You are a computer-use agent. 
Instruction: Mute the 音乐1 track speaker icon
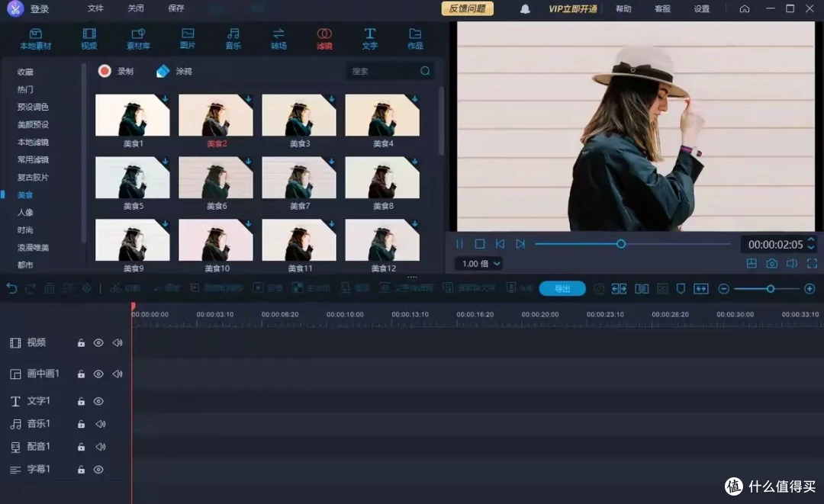click(100, 424)
